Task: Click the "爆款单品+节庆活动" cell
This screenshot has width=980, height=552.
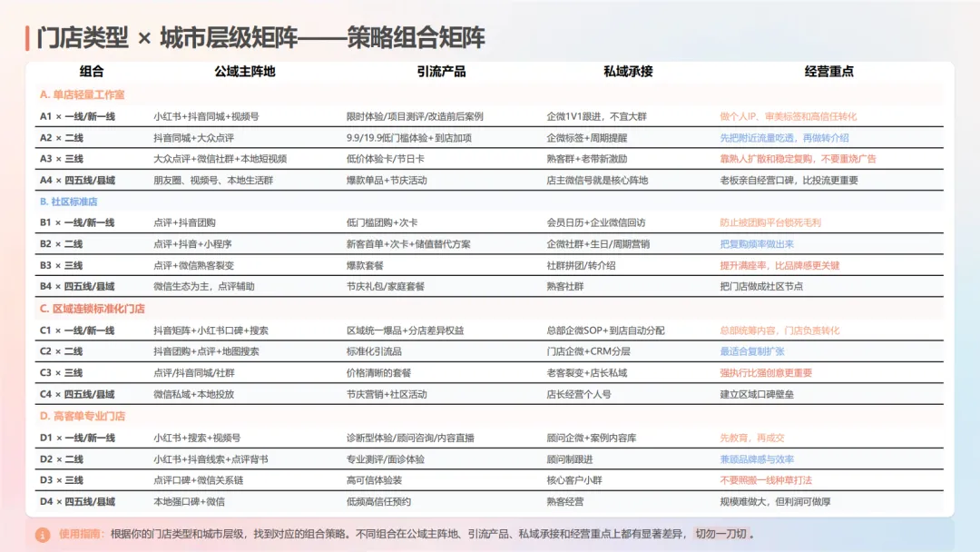Action: pos(388,179)
